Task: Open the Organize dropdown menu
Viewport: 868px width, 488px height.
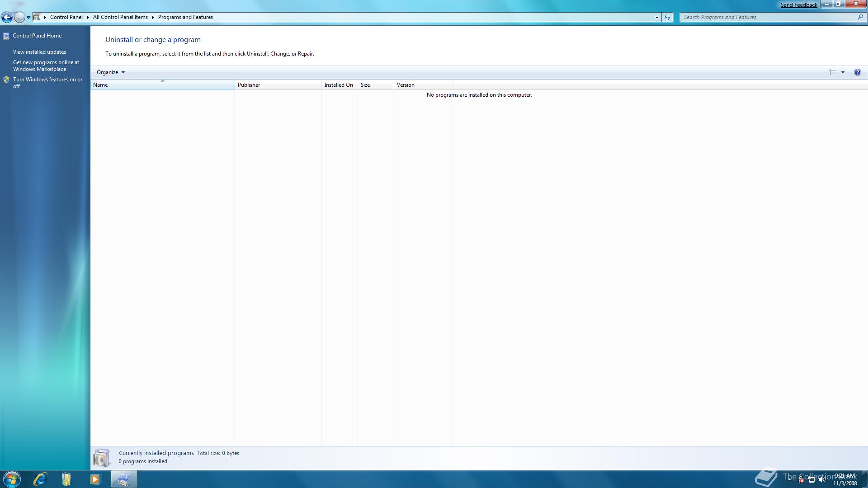Action: (x=111, y=72)
